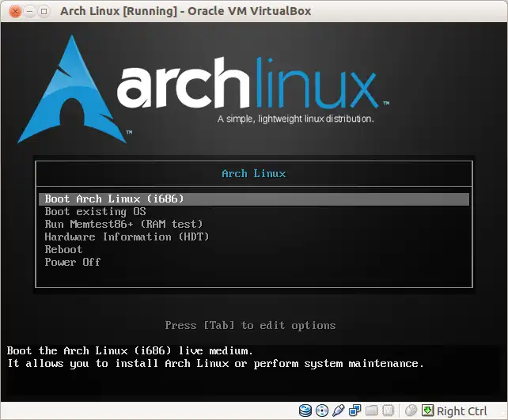Click the window title 'Arch Linux [Running] - Oracle VM VirtualBox'

(x=186, y=11)
